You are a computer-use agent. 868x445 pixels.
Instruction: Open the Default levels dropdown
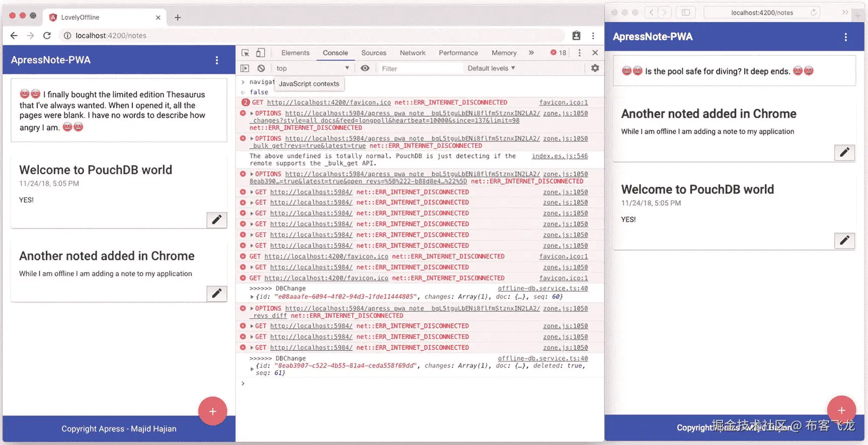[x=491, y=68]
